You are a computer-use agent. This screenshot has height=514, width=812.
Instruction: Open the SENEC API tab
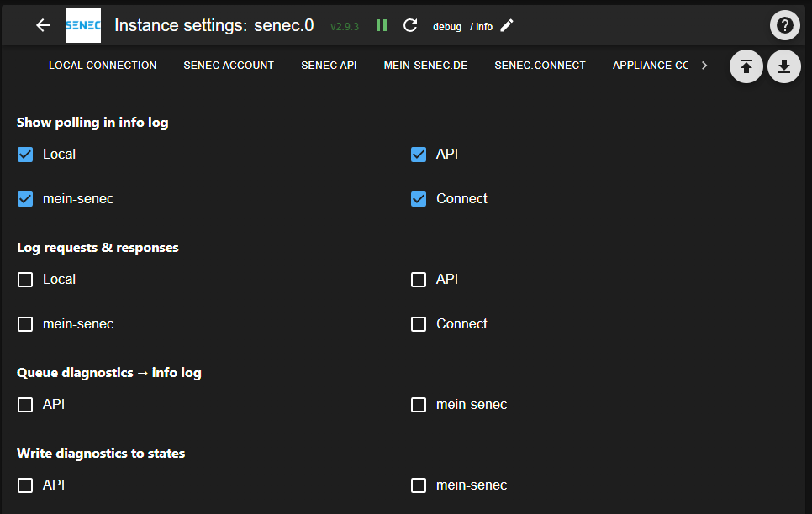point(329,66)
